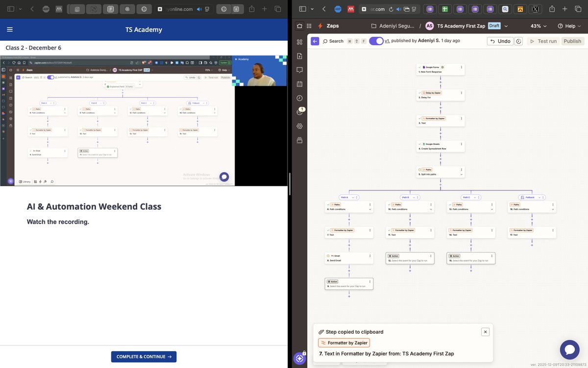The width and height of the screenshot is (588, 368).
Task: Open the versions stack icon in Zapier sidebar
Action: pos(300,140)
